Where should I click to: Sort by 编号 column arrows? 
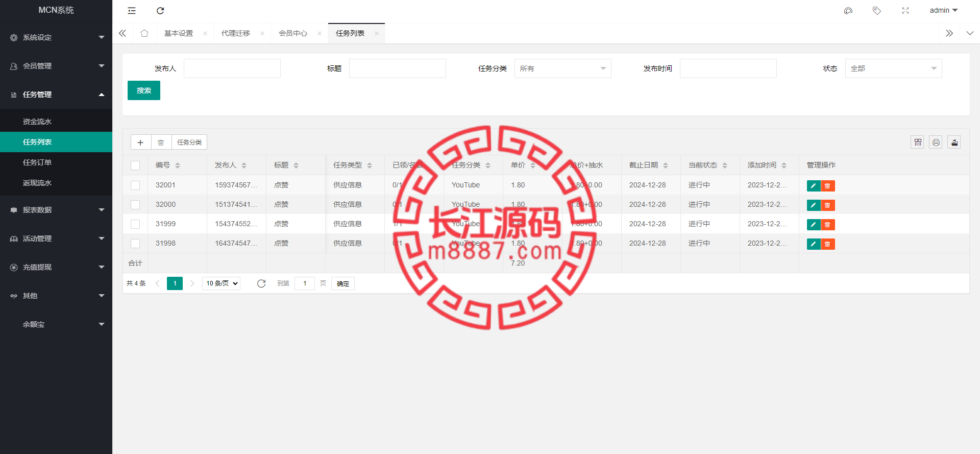tap(178, 165)
